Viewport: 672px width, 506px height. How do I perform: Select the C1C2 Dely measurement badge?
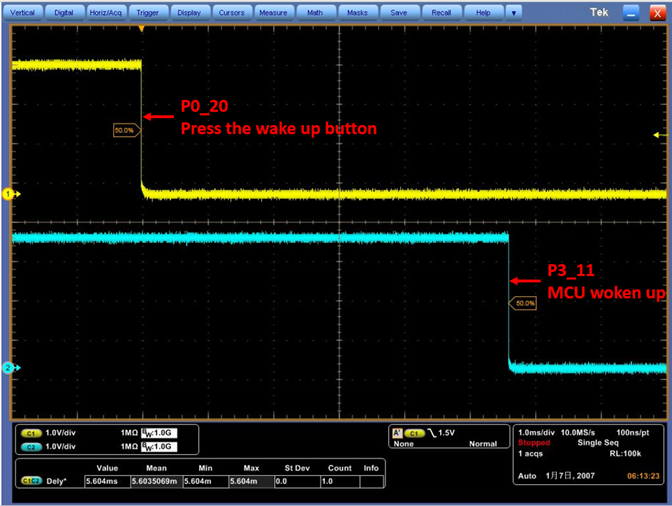[31, 481]
